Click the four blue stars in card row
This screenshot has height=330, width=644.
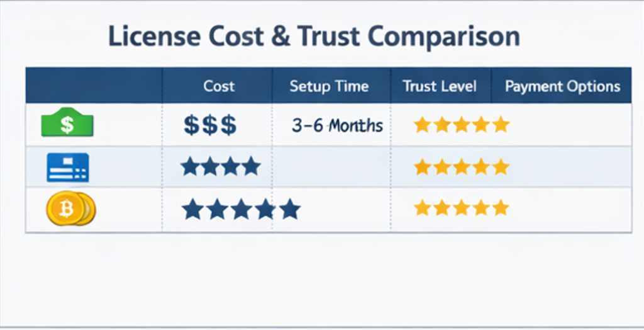[219, 167]
